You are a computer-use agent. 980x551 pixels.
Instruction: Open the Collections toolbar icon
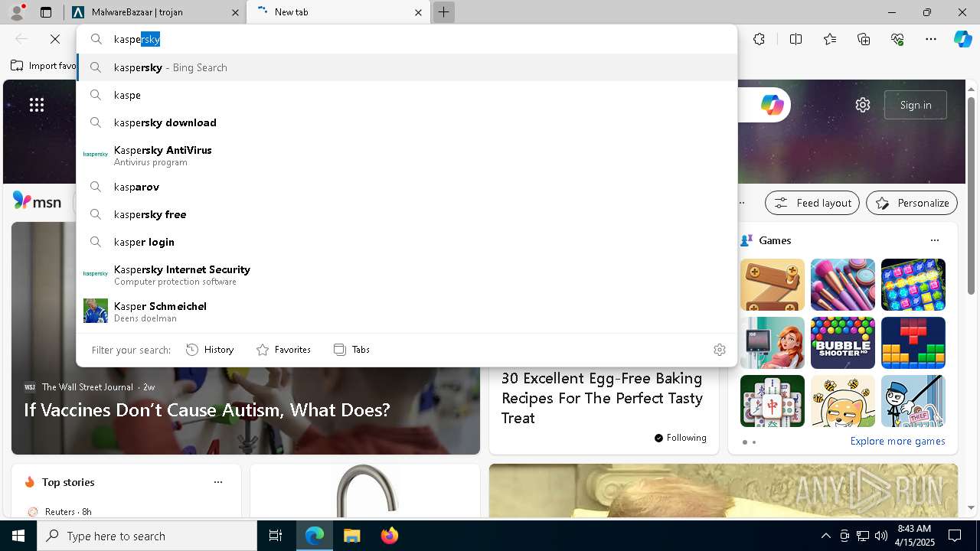coord(864,39)
